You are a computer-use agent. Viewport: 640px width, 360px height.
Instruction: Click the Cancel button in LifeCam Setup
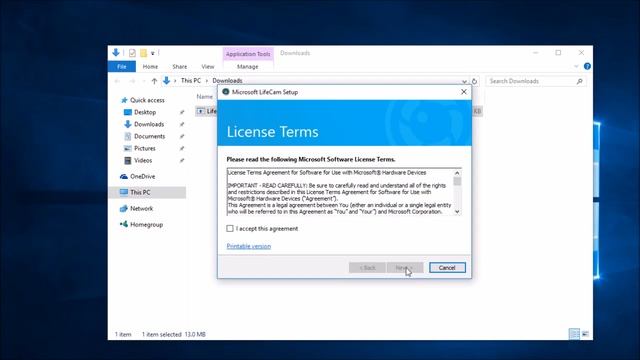(x=447, y=268)
